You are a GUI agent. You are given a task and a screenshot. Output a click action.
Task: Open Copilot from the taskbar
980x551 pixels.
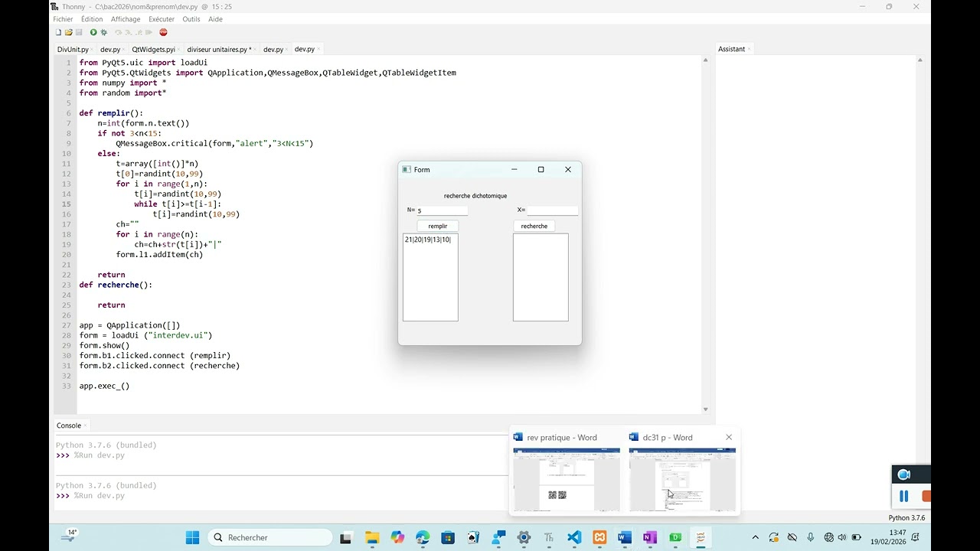[397, 537]
